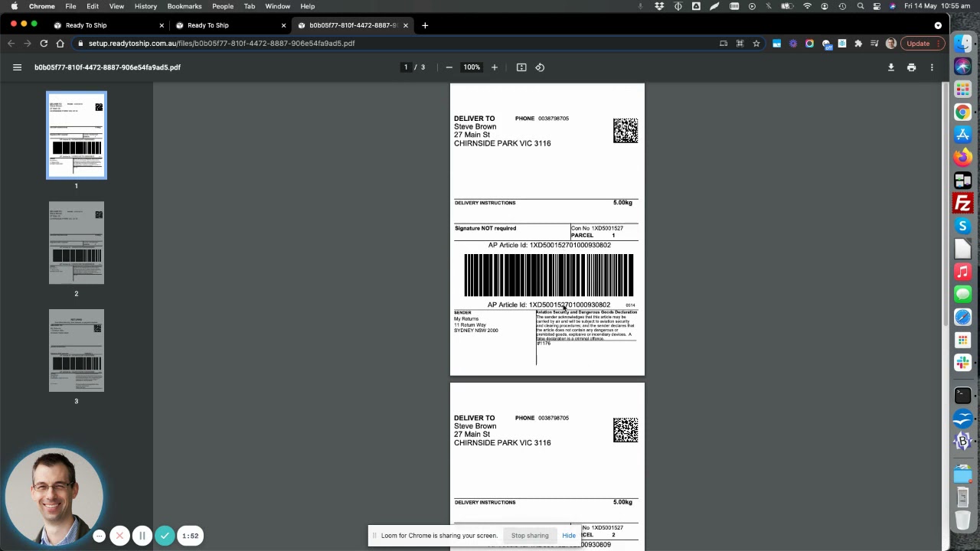Viewport: 980px width, 551px height.
Task: Open Music app from the Dock
Action: [963, 272]
